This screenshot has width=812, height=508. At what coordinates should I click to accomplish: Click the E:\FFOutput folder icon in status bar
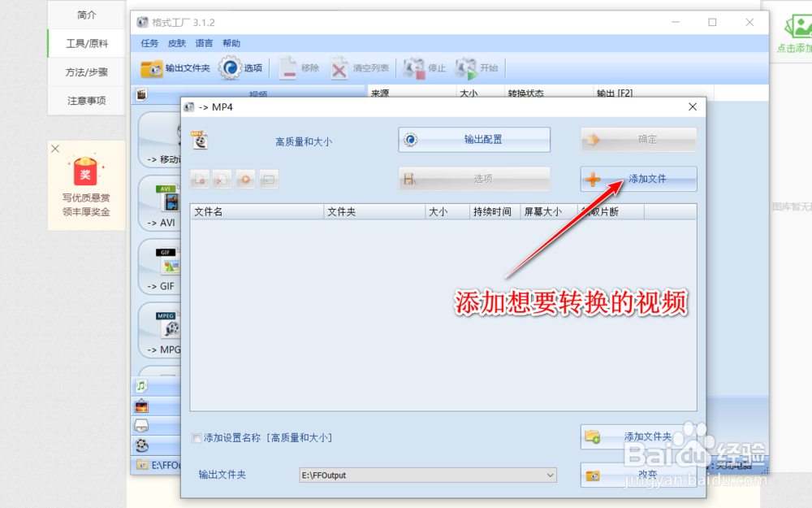pos(142,465)
